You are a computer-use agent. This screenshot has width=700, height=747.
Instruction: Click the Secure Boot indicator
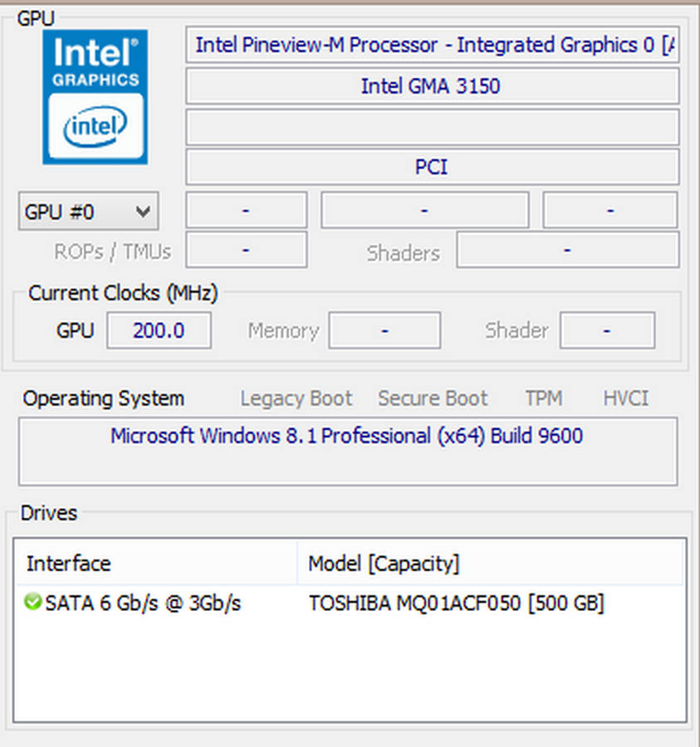pyautogui.click(x=433, y=398)
